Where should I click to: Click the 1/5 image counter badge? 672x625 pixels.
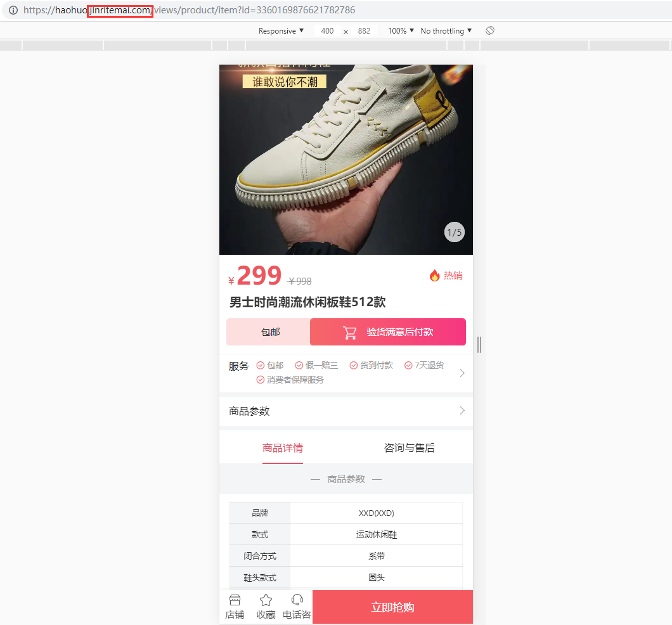tap(455, 232)
